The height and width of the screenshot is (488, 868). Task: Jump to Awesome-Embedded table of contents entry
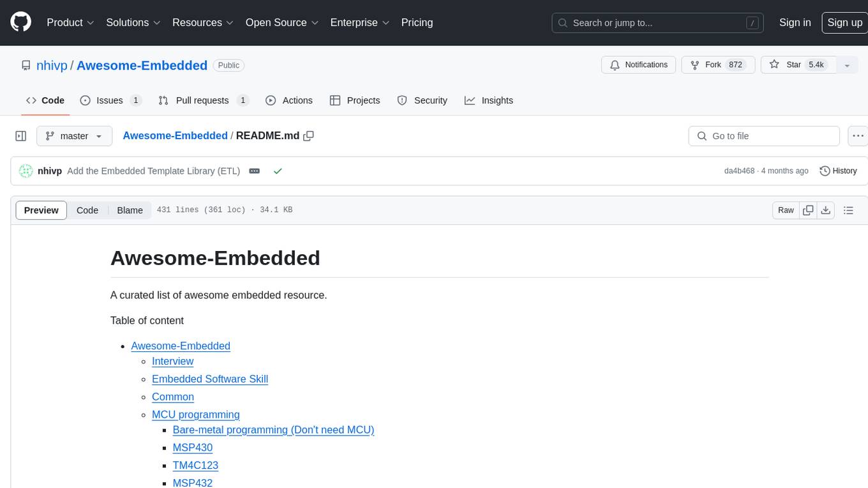(181, 346)
